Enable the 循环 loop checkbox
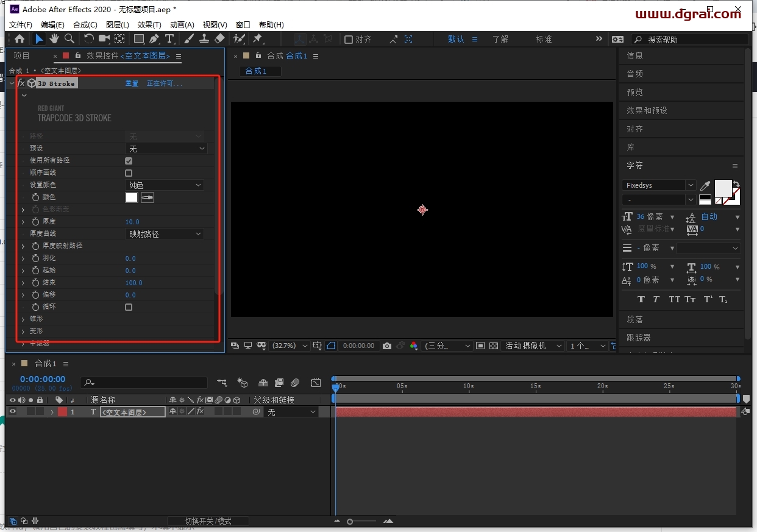This screenshot has width=757, height=532. point(129,307)
